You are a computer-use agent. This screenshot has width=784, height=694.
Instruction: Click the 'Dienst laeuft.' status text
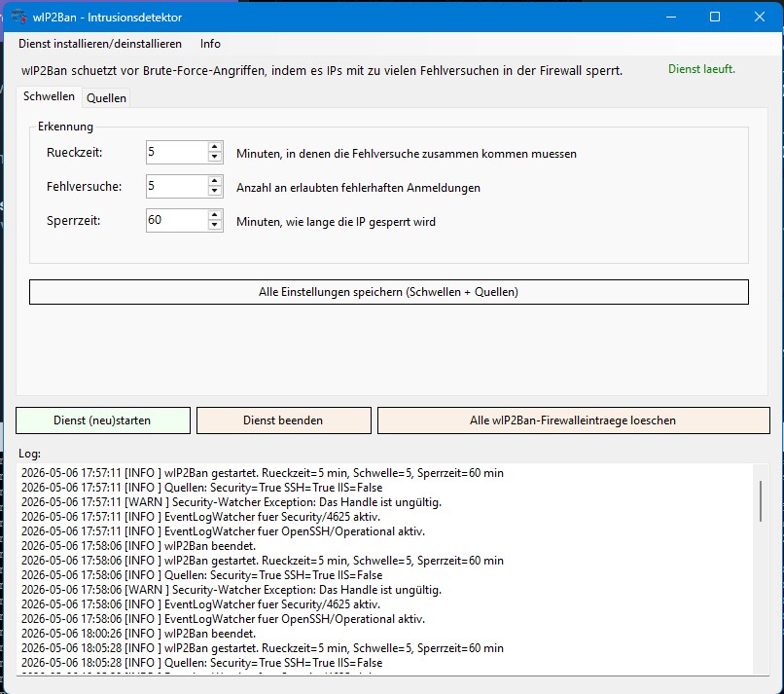pyautogui.click(x=701, y=69)
